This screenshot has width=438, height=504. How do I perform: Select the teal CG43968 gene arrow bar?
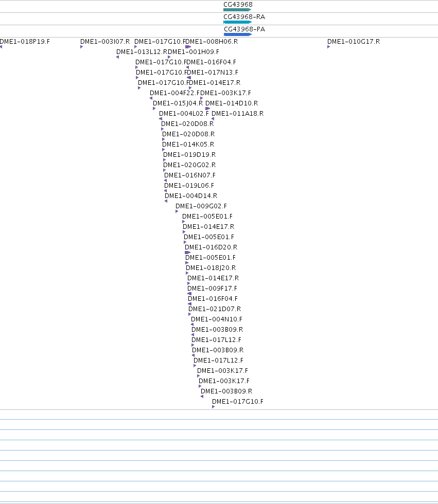[237, 10]
